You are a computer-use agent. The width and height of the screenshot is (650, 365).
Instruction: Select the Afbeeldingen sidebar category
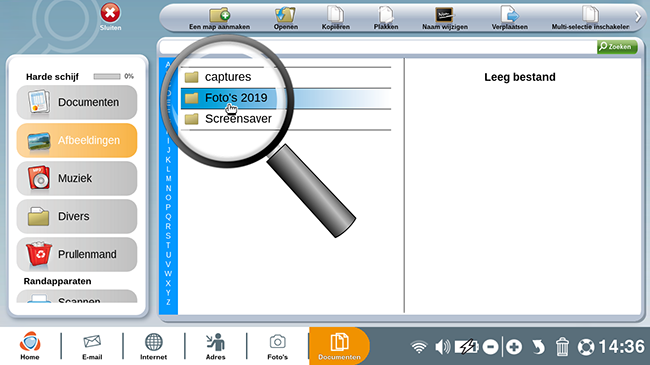(77, 141)
